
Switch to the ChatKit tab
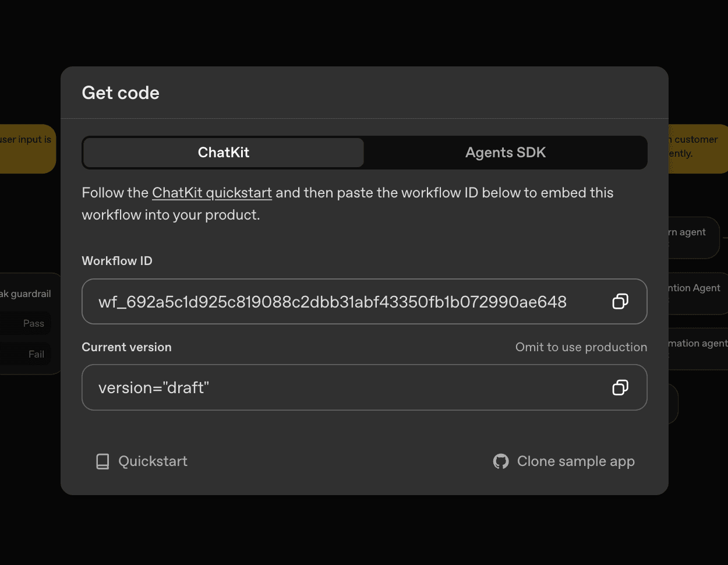223,153
